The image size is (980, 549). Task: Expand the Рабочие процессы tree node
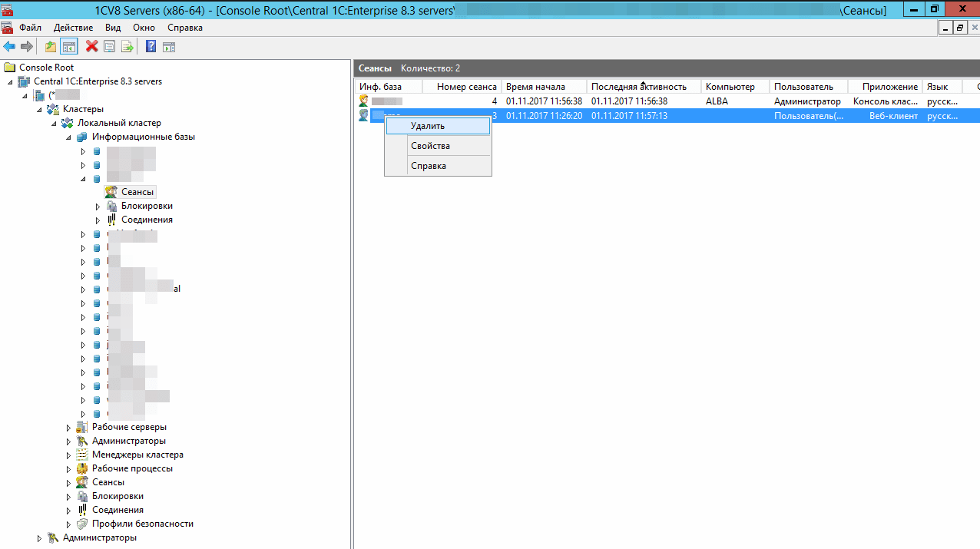coord(68,468)
